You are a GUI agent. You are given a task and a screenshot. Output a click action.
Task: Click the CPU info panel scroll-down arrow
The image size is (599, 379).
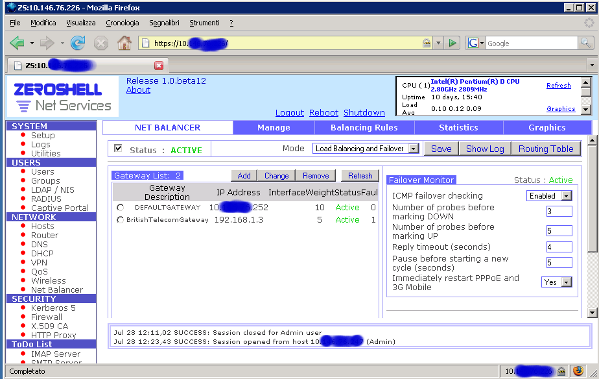click(x=586, y=110)
